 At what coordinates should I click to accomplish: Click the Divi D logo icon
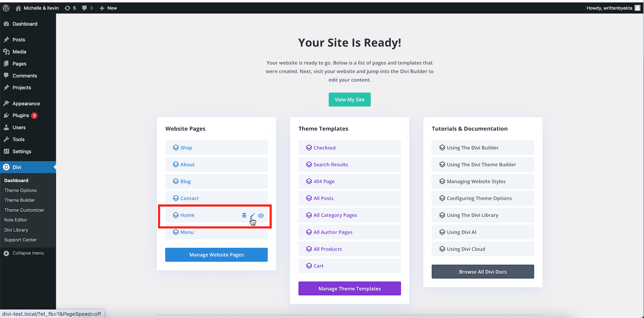coord(6,167)
